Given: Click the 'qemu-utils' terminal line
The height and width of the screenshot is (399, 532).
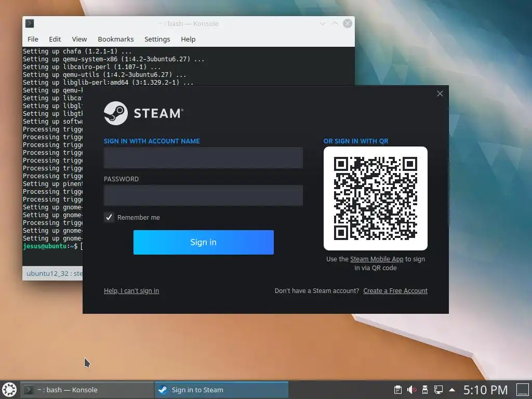Looking at the screenshot, I should pyautogui.click(x=104, y=75).
